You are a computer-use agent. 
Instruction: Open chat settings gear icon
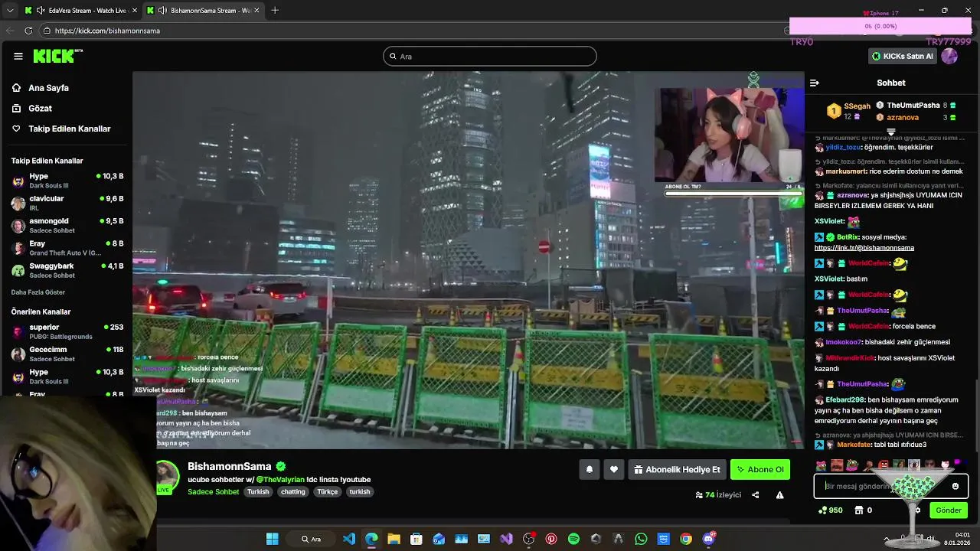[917, 510]
